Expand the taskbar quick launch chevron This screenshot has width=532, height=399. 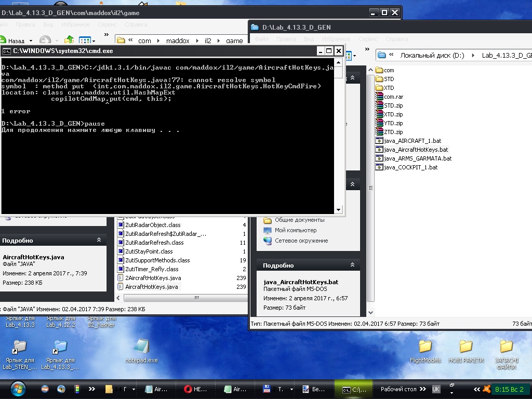point(92,389)
